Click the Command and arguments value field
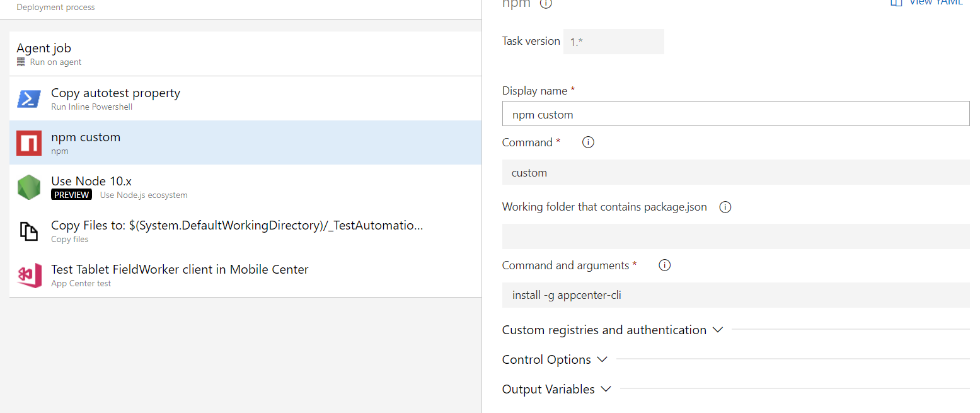This screenshot has width=980, height=413. coord(735,294)
